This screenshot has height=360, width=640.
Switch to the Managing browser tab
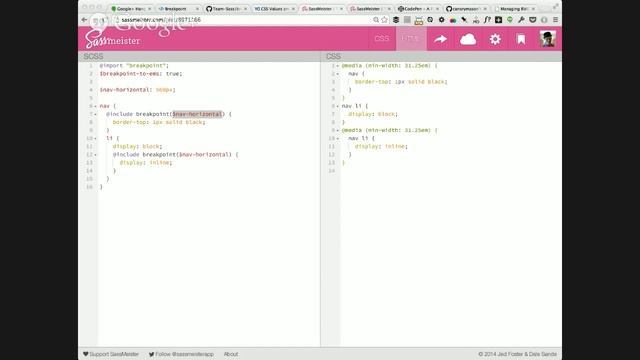pos(514,9)
